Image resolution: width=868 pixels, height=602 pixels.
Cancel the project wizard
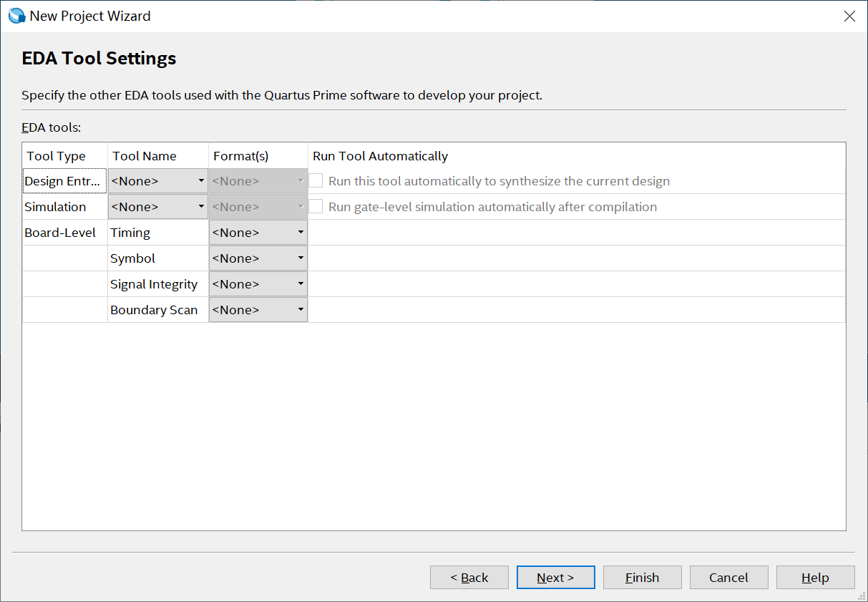tap(728, 578)
